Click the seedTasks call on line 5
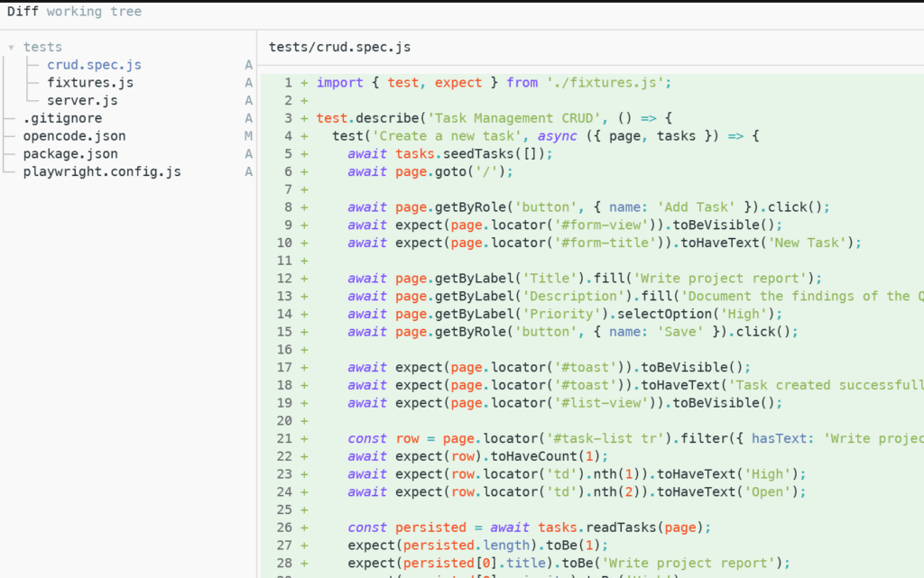924x578 pixels. [477, 154]
